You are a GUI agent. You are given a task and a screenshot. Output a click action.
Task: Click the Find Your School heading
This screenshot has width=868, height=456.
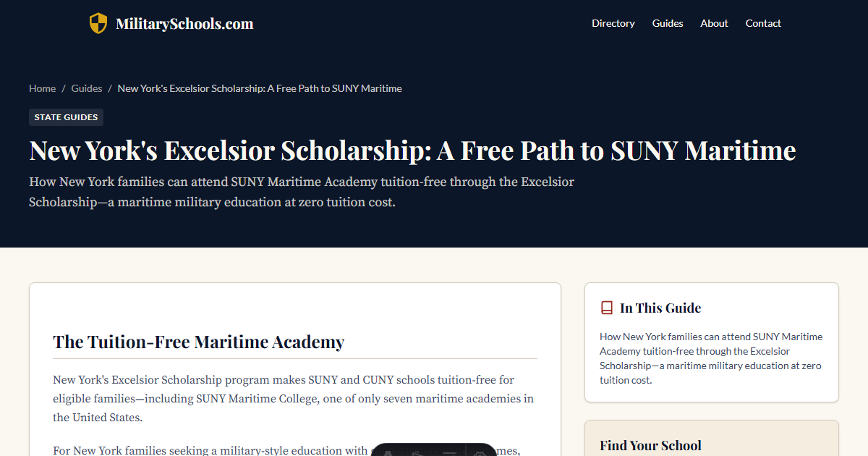[x=650, y=445]
